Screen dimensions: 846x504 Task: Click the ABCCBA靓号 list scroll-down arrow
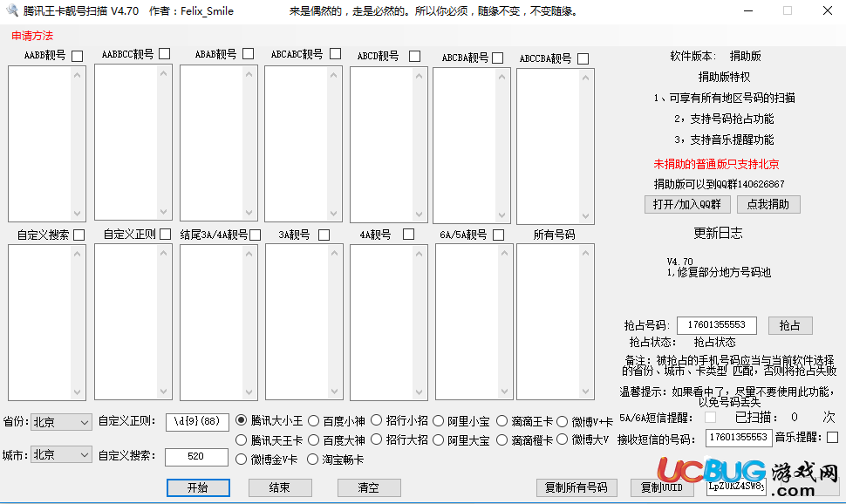tap(585, 216)
